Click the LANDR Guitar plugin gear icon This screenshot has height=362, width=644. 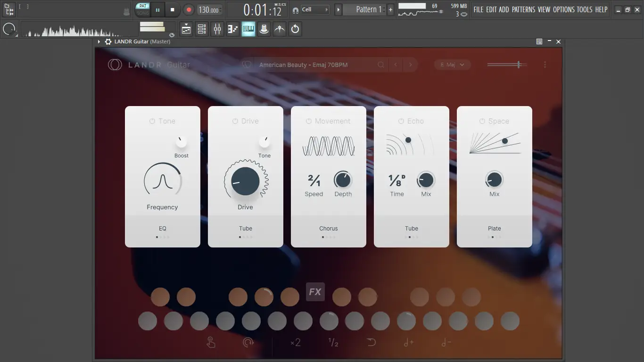(108, 41)
